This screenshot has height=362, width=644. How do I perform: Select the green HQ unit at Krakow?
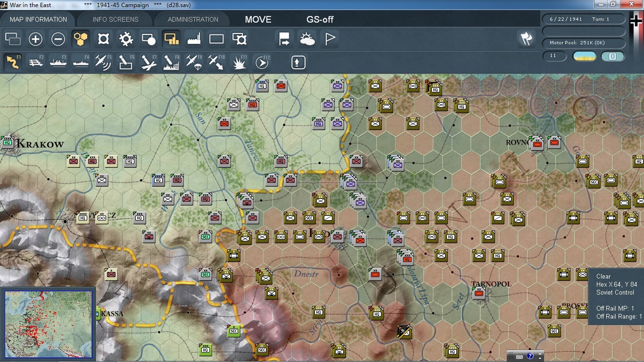[7, 141]
